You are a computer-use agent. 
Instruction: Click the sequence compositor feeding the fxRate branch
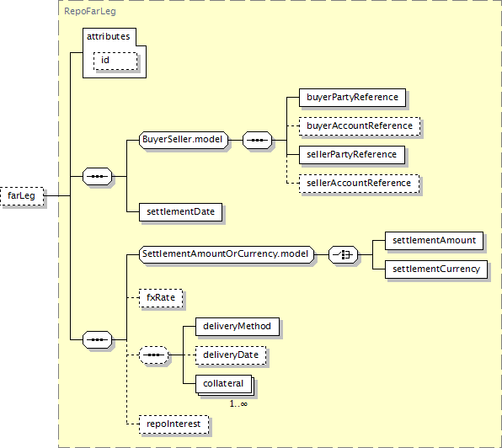tap(98, 340)
